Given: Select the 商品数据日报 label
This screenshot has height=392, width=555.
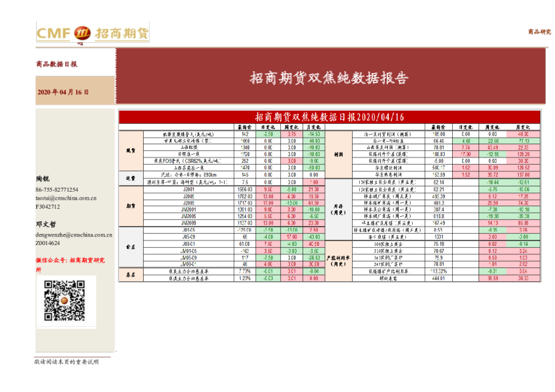Looking at the screenshot, I should pyautogui.click(x=57, y=65).
